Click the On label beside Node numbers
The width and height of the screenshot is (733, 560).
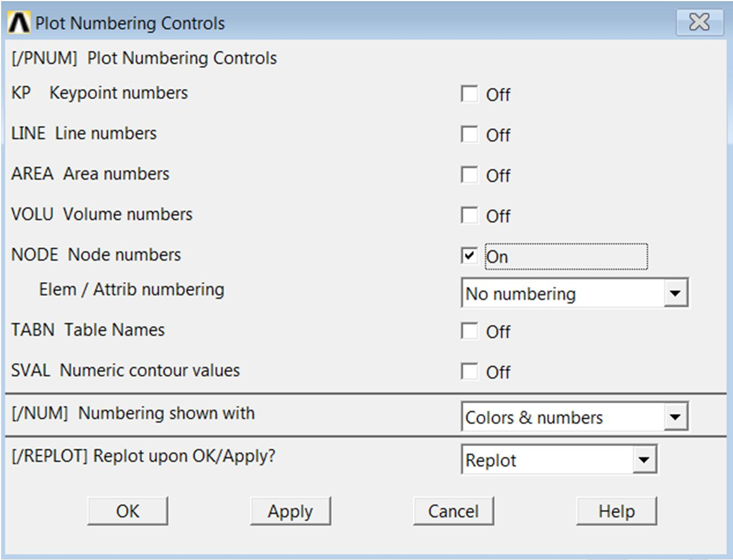coord(497,257)
